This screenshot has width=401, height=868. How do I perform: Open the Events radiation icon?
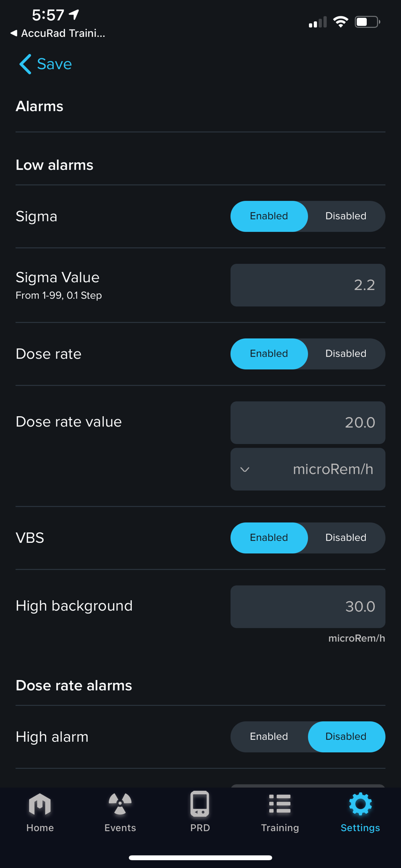click(120, 805)
